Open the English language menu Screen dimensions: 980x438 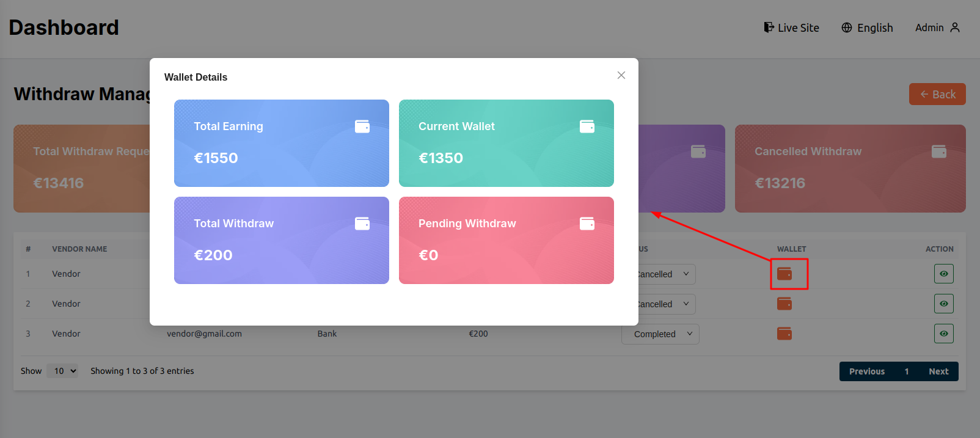pyautogui.click(x=867, y=27)
